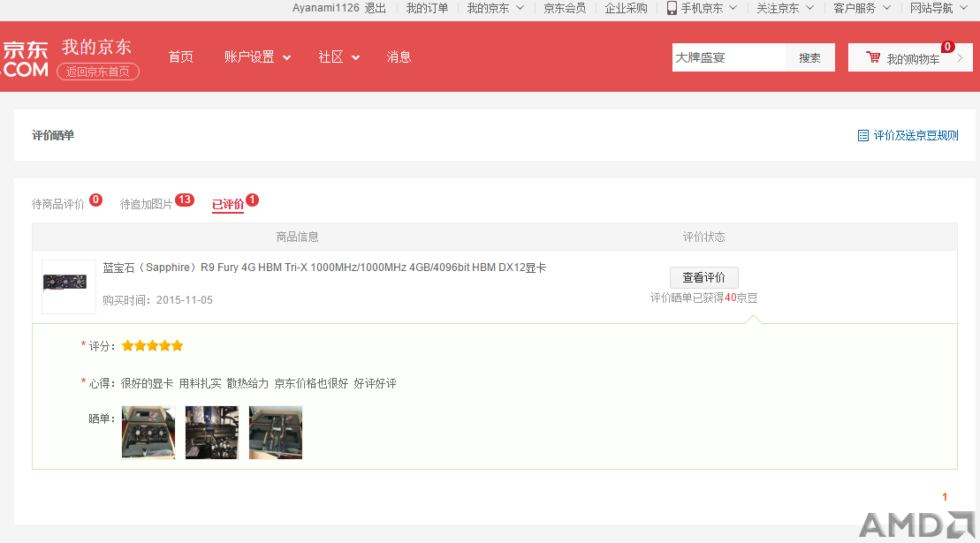
Task: Click the five-star rating
Action: click(153, 346)
